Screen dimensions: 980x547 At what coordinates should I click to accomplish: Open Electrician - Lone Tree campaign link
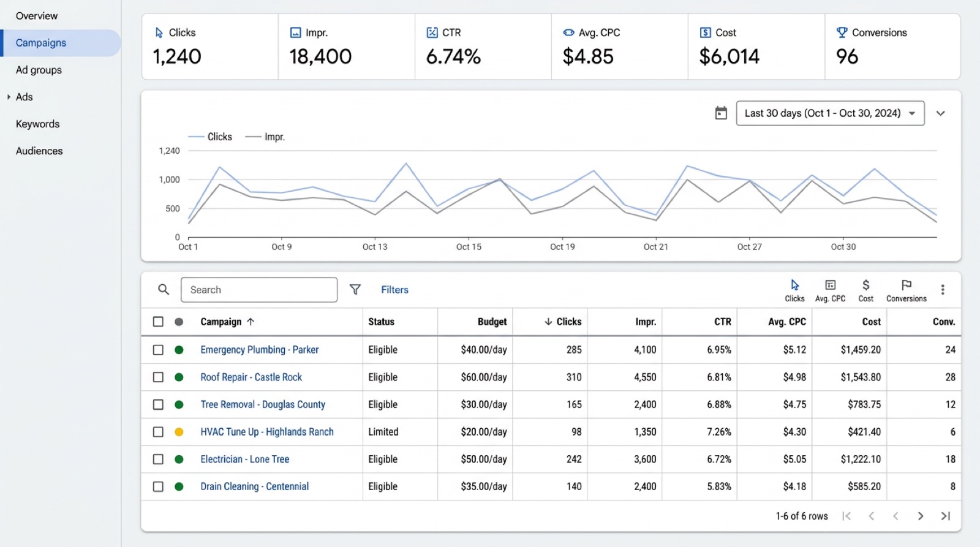coord(245,459)
